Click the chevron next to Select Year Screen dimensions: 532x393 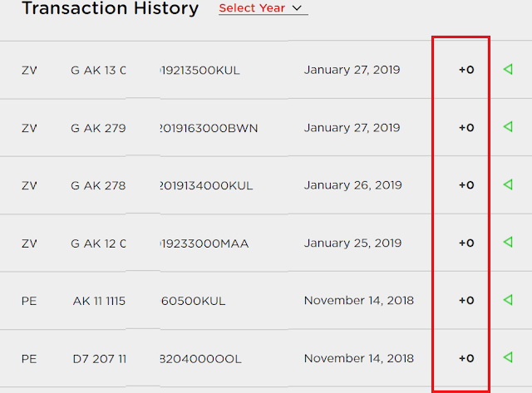297,8
